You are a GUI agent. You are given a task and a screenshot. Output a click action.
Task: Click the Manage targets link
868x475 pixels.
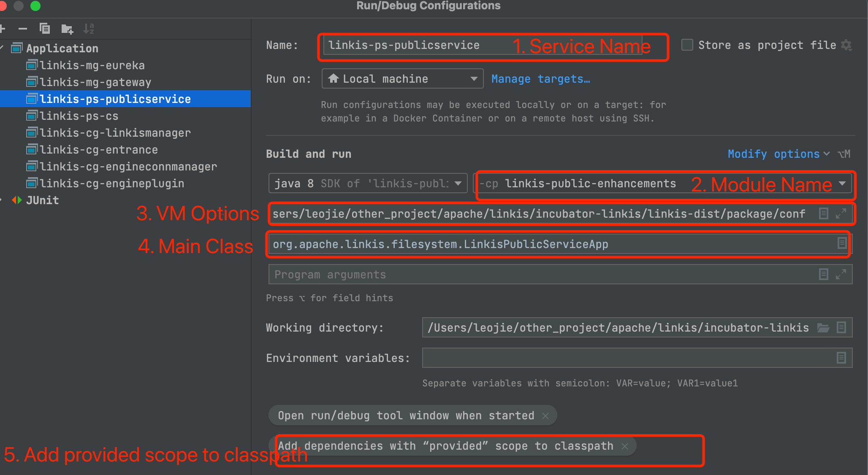coord(540,79)
